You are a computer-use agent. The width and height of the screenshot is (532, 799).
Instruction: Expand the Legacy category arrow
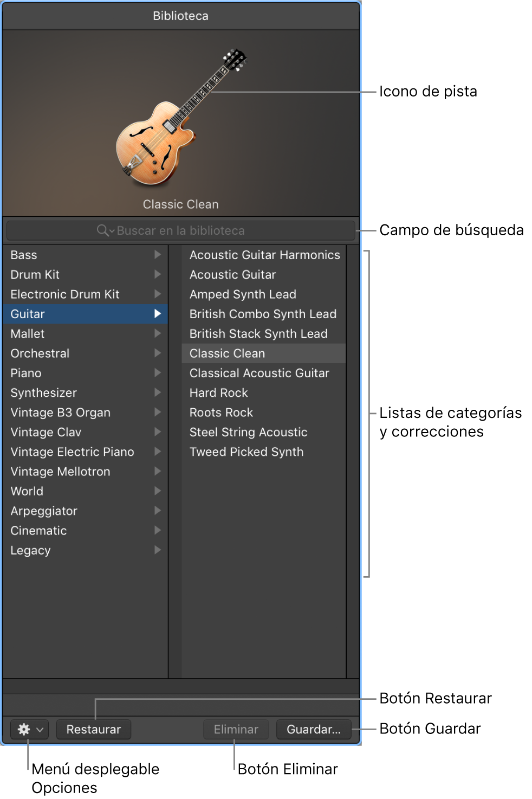158,550
